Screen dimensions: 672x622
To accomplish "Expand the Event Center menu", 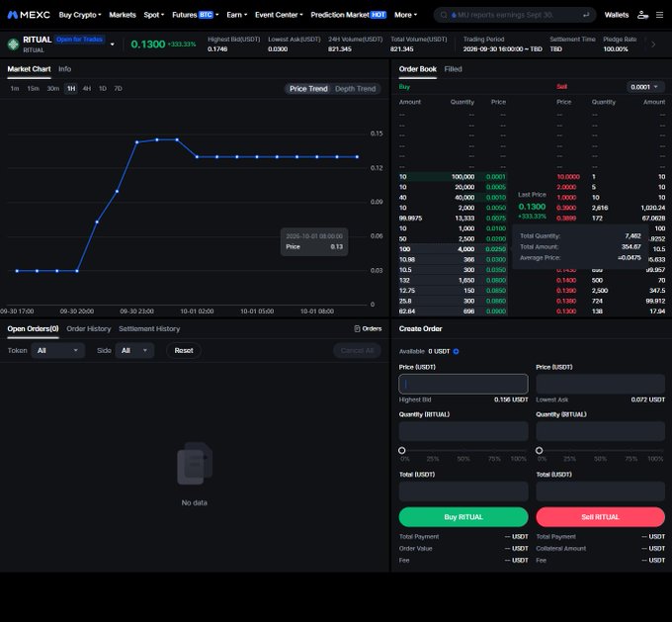I will tap(279, 15).
